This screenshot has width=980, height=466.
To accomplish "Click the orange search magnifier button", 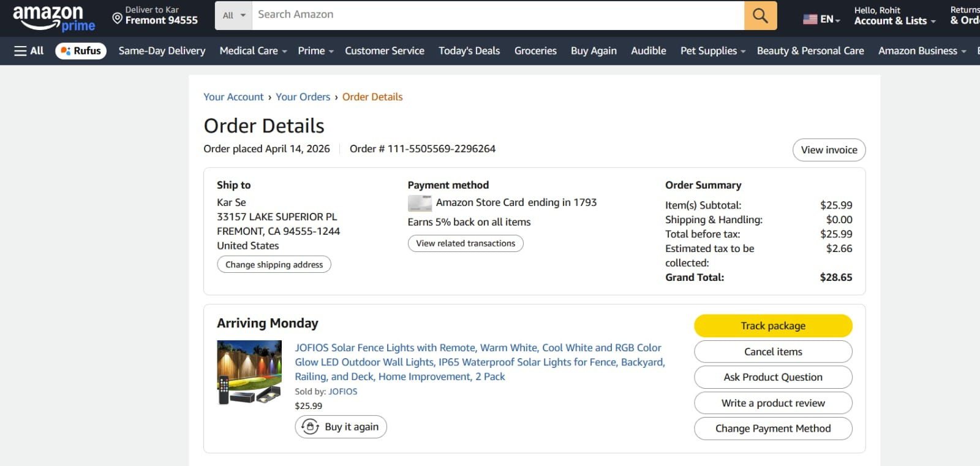I will pyautogui.click(x=760, y=15).
